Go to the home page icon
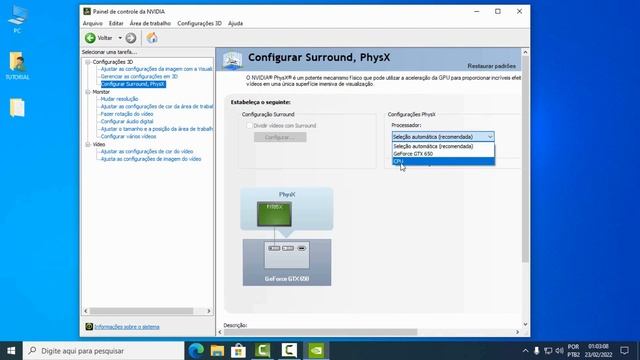 pos(152,38)
